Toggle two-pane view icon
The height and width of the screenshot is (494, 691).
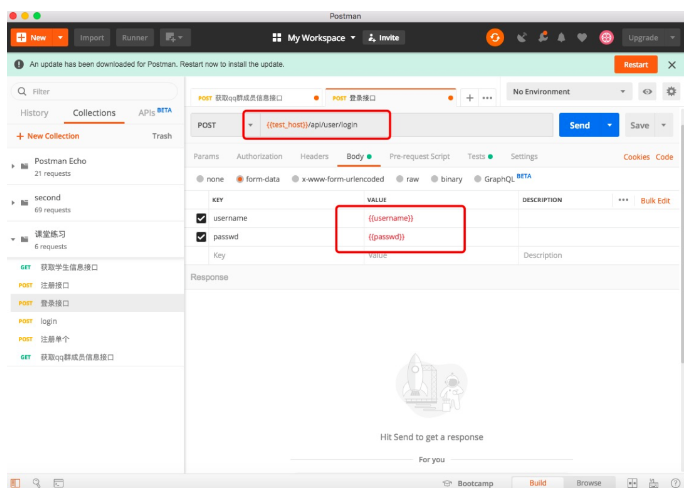(x=632, y=483)
